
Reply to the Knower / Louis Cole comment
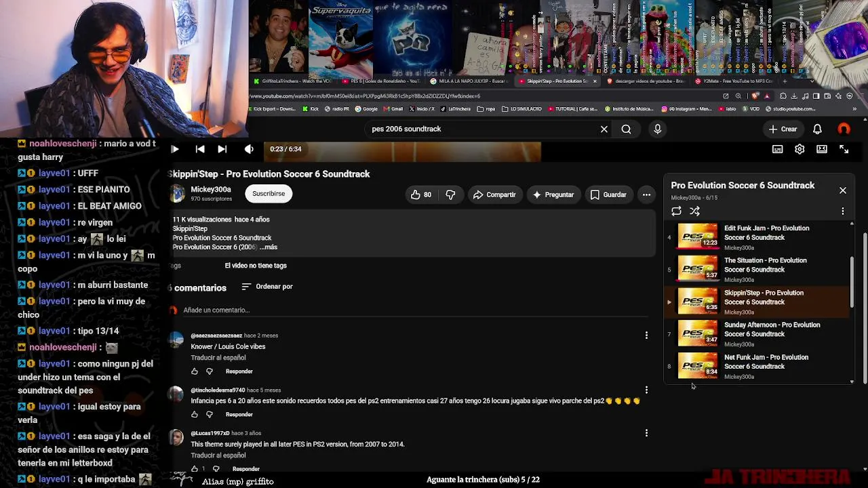[239, 371]
